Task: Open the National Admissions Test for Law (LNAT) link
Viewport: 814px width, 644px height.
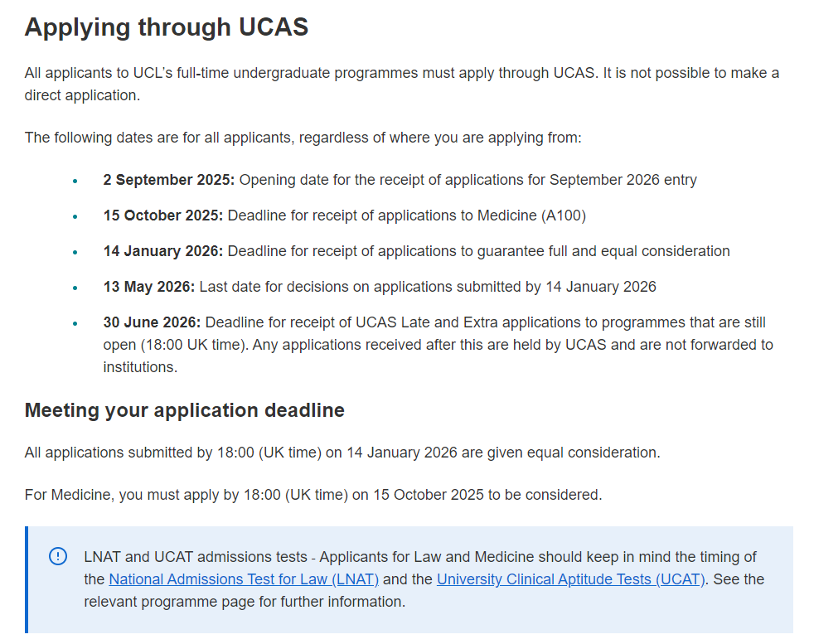Action: [244, 579]
